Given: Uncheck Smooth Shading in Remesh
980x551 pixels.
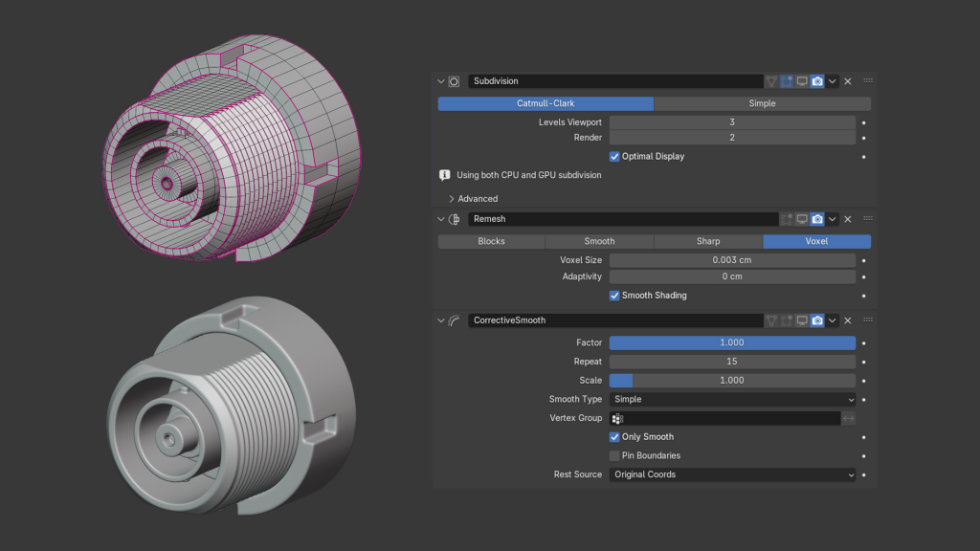Looking at the screenshot, I should tap(614, 296).
